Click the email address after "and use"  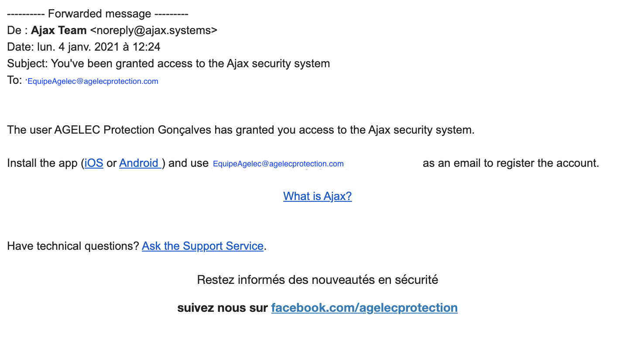(278, 164)
